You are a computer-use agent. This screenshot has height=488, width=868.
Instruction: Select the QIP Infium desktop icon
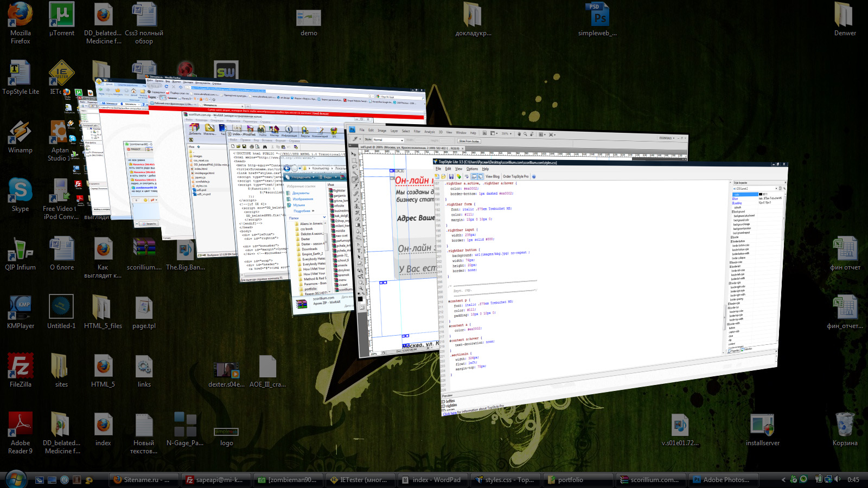pos(21,254)
